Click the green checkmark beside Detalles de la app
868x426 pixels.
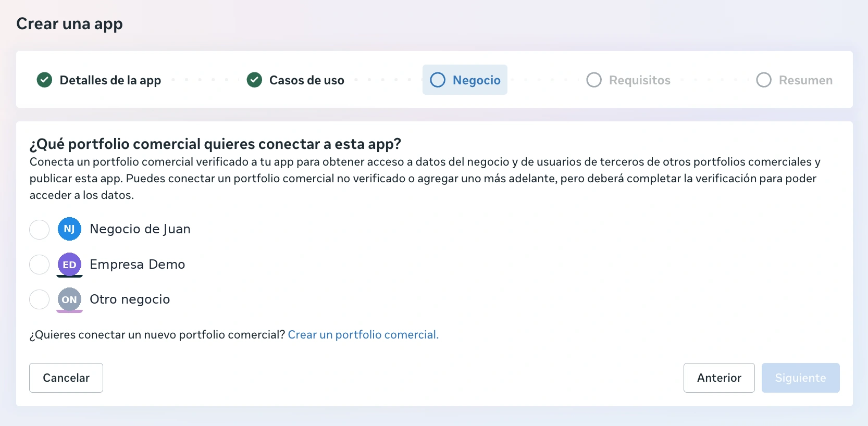tap(44, 80)
